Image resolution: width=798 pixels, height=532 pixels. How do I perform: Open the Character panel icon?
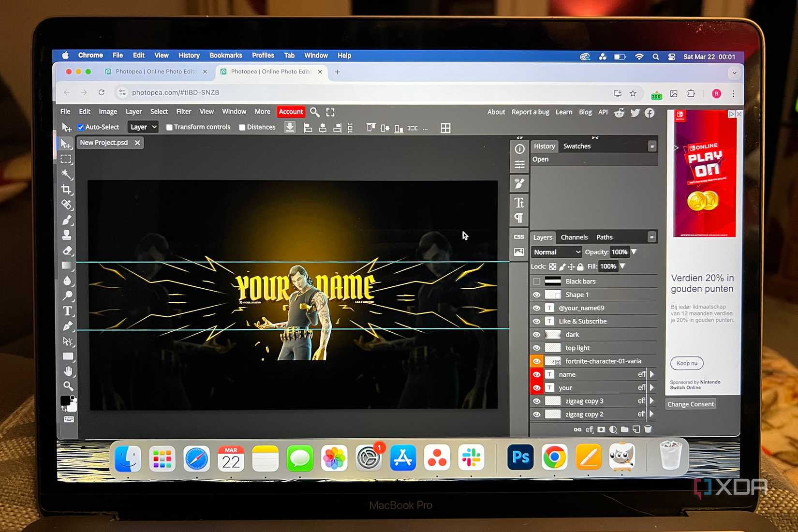click(x=519, y=202)
